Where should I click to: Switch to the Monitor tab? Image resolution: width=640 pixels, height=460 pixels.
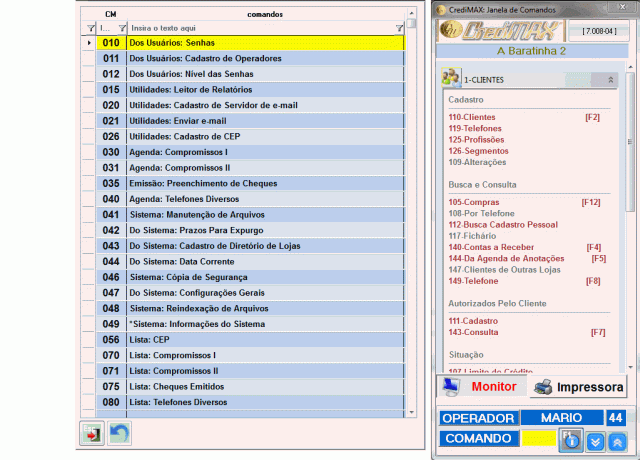479,386
